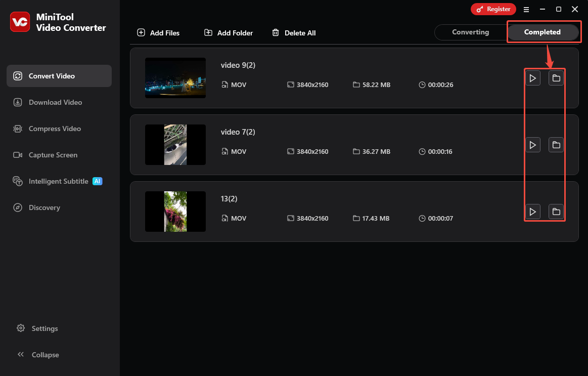Switch to the Converting tab
Image resolution: width=588 pixels, height=376 pixels.
click(470, 32)
